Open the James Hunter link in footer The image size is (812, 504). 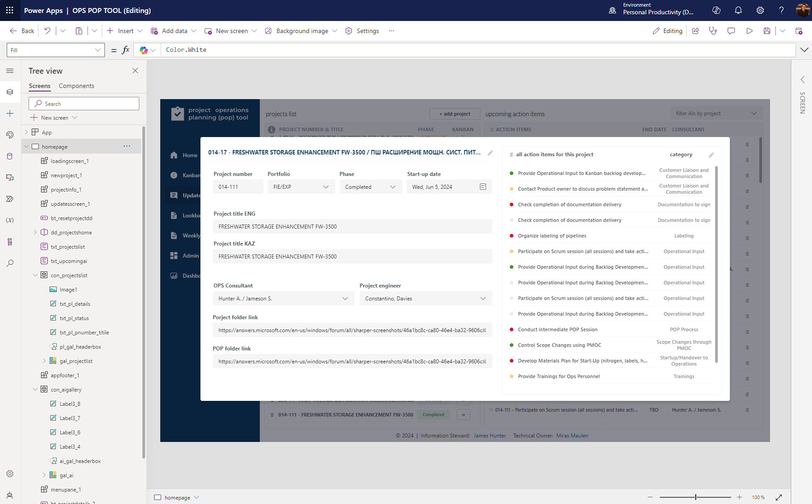coord(490,435)
